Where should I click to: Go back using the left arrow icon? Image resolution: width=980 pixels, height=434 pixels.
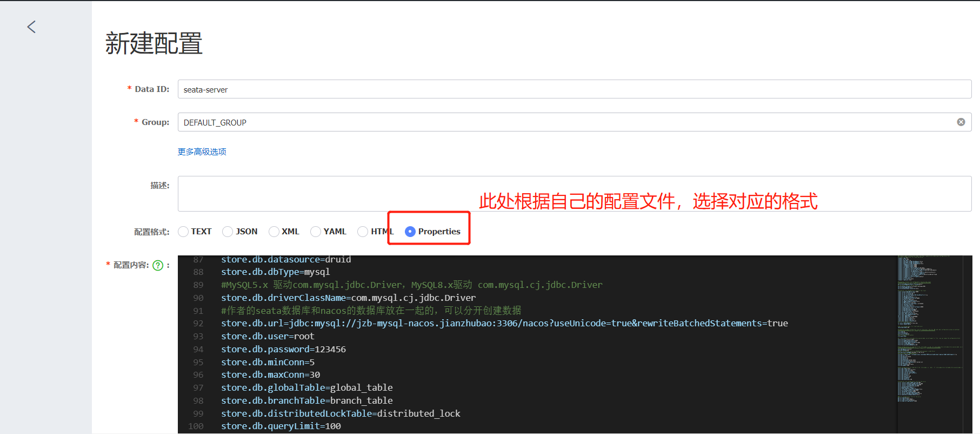coord(31,27)
